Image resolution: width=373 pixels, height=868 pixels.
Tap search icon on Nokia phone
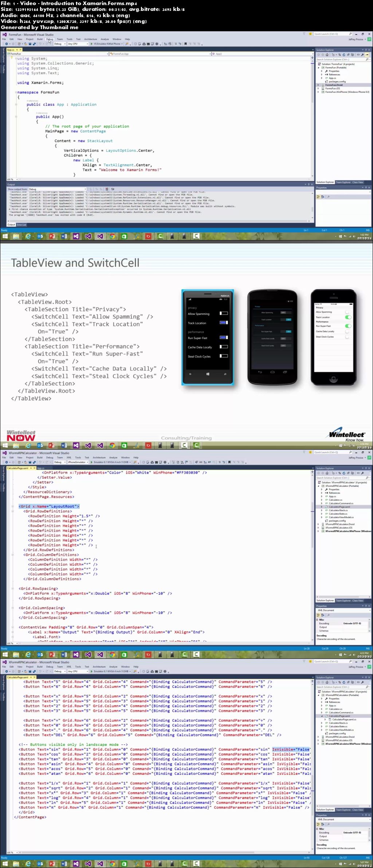tap(225, 374)
